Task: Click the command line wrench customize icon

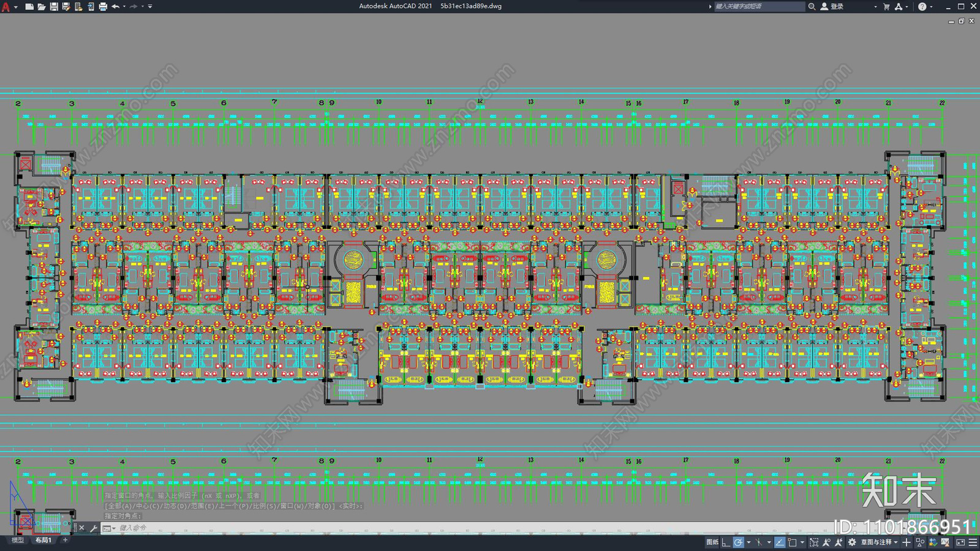Action: click(93, 528)
